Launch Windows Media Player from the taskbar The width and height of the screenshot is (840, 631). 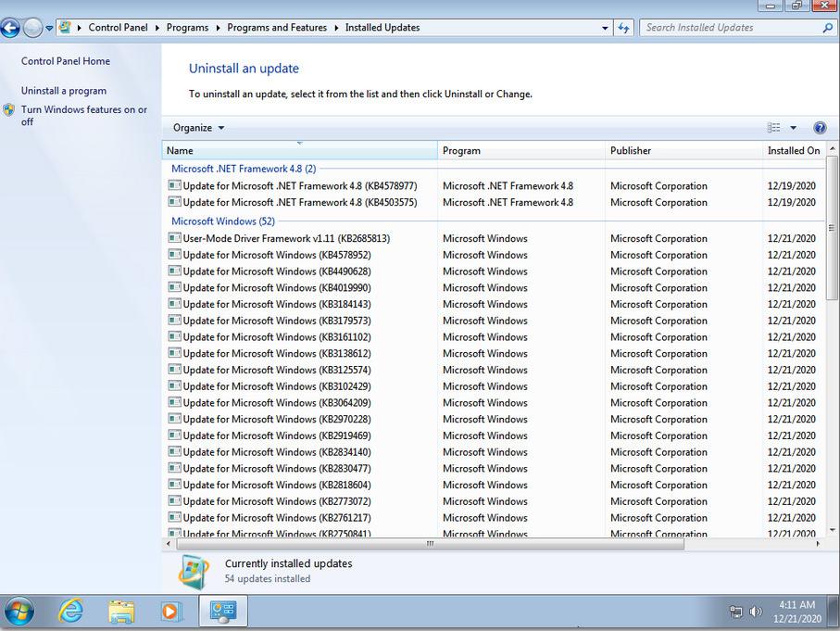coord(170,612)
